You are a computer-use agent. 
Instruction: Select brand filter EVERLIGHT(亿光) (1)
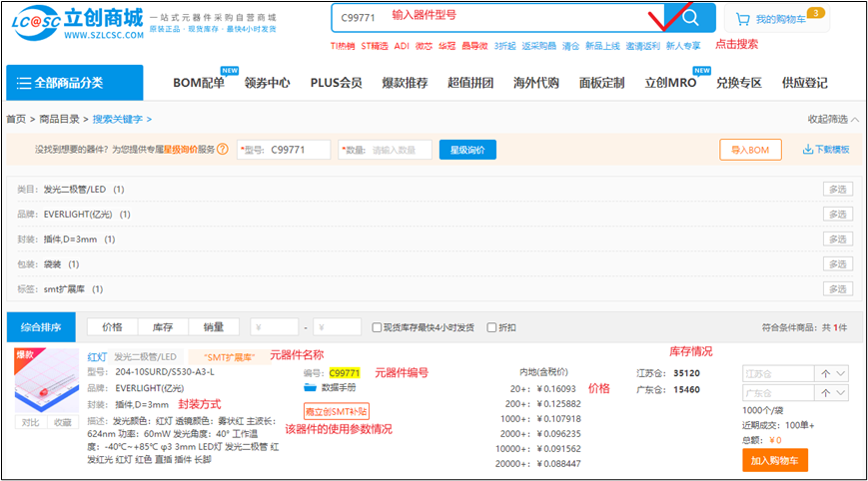[87, 214]
